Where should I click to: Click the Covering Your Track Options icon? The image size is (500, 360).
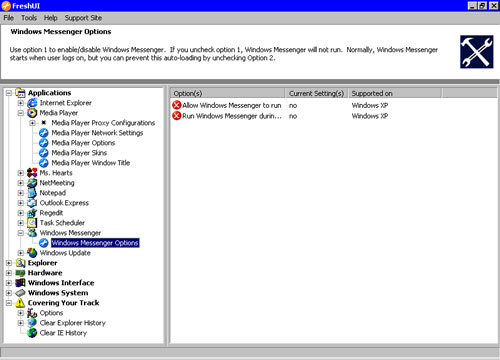tap(32, 313)
